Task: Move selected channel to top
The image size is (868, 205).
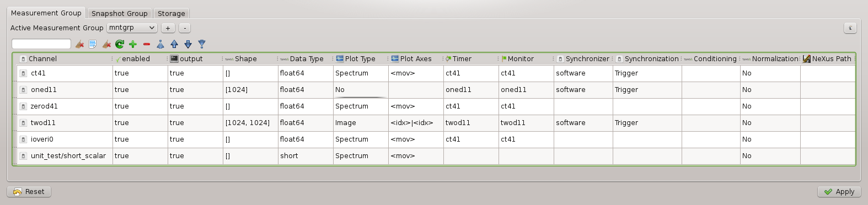Action: (x=160, y=44)
